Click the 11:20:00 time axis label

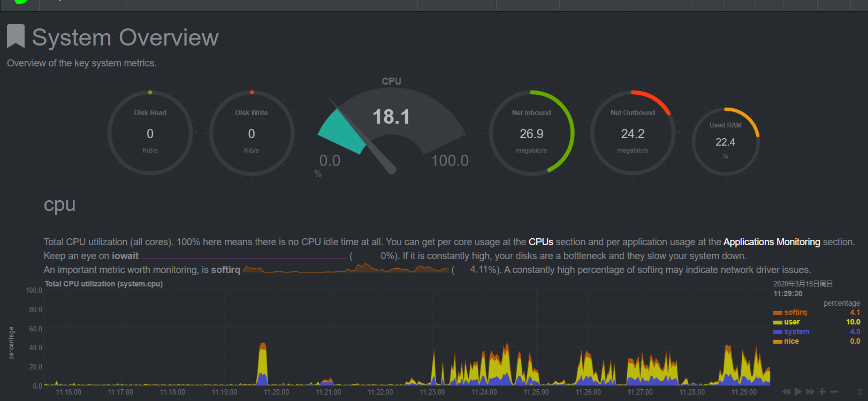tap(276, 392)
